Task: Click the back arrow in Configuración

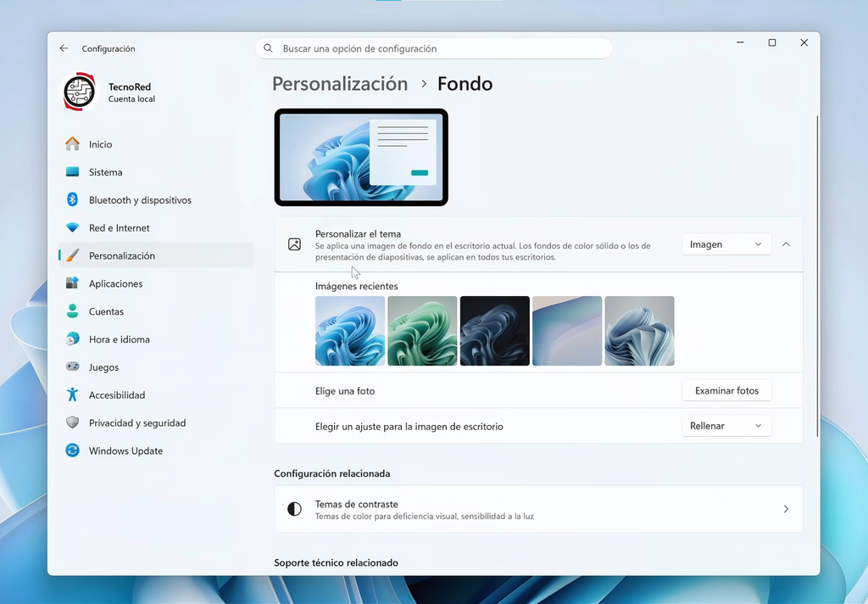Action: pos(64,48)
